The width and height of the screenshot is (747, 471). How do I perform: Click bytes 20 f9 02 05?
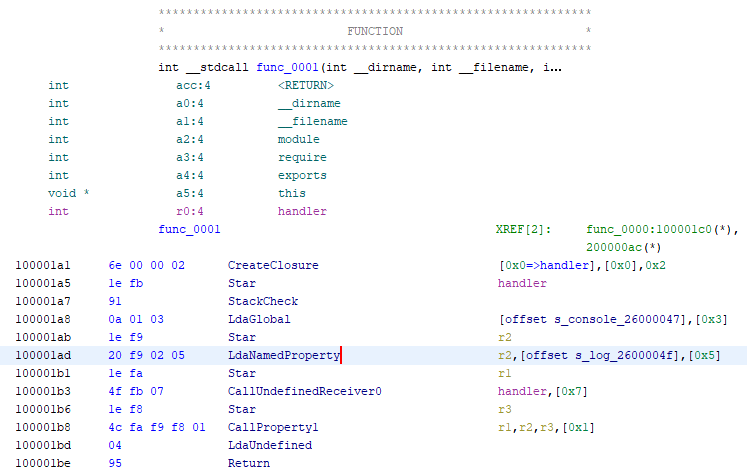tap(146, 355)
